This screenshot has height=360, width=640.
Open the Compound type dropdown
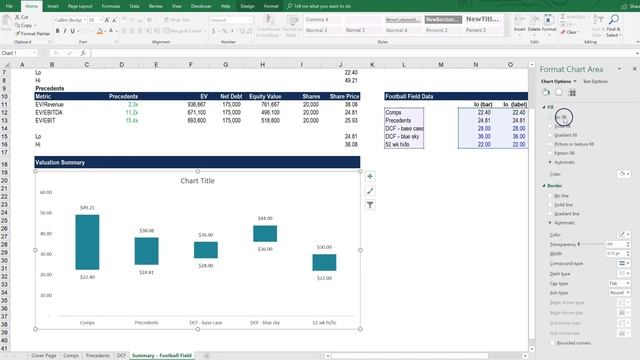624,263
